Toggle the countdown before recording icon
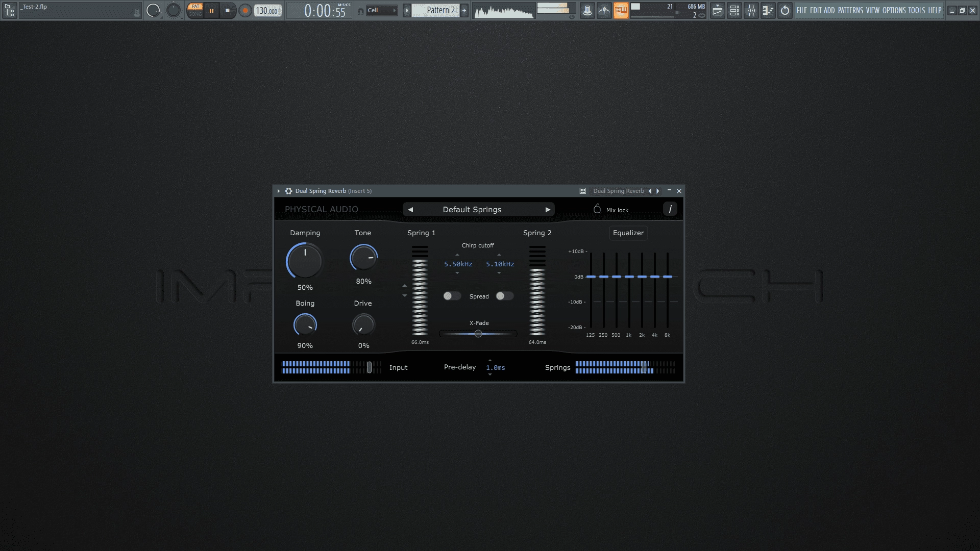Screen dimensions: 980x551 [604, 10]
